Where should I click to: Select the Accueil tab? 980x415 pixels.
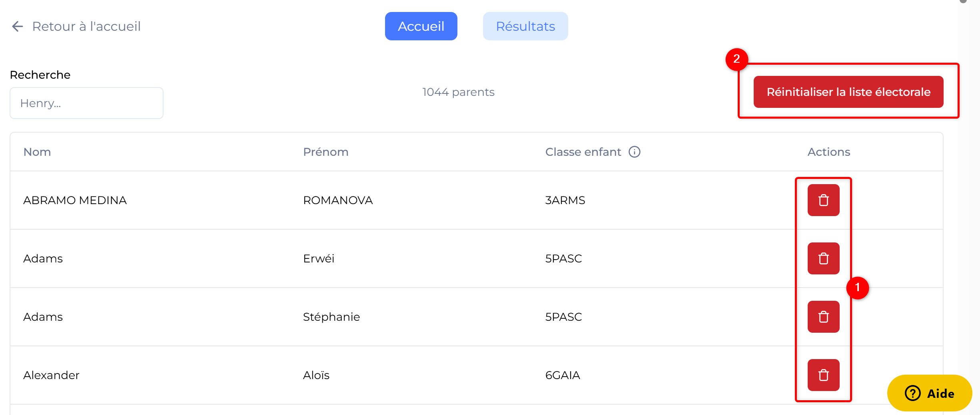tap(421, 26)
